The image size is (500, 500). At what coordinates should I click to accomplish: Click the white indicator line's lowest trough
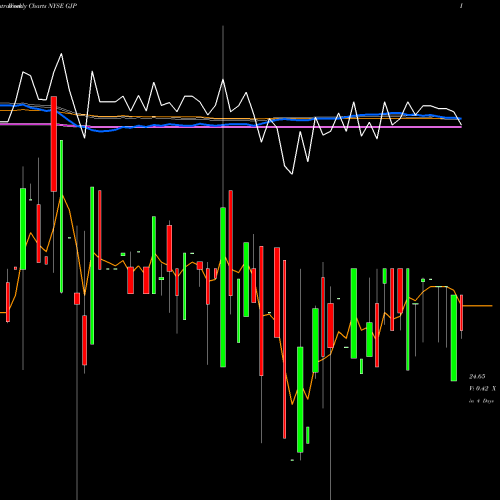tap(292, 174)
